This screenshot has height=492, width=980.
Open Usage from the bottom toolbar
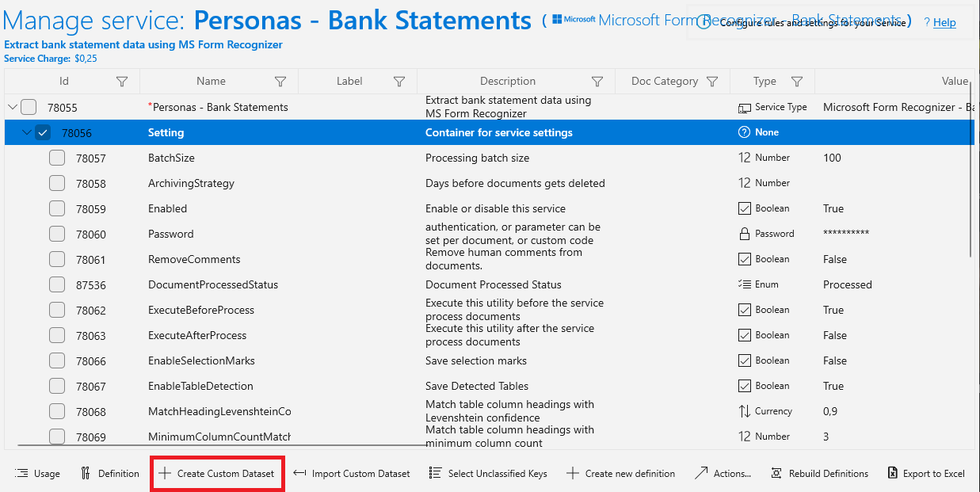click(x=37, y=473)
